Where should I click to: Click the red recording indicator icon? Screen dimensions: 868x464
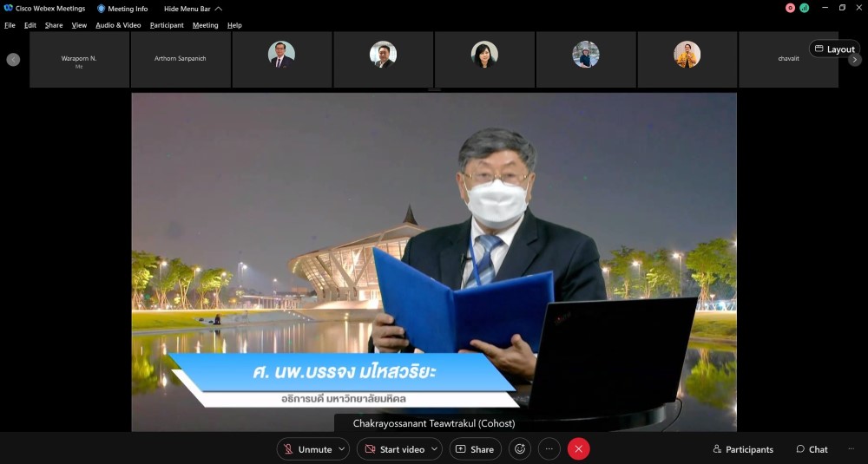tap(790, 8)
